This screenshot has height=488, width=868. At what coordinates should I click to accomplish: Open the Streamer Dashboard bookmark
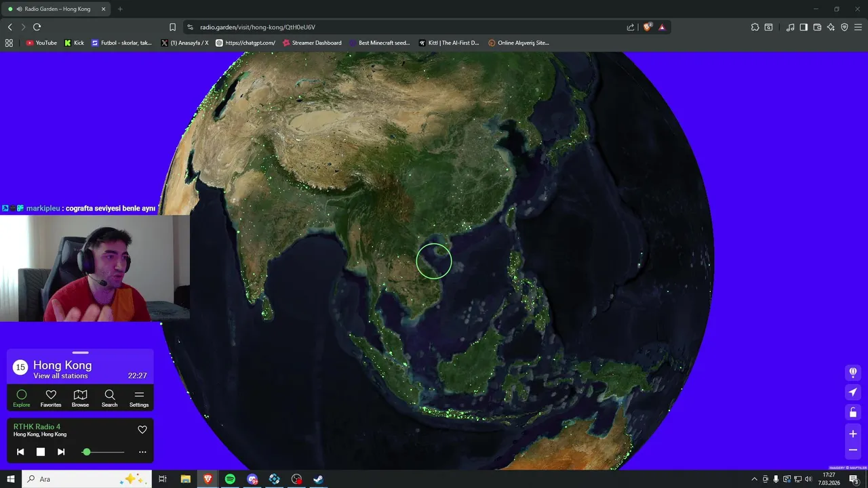pyautogui.click(x=312, y=43)
